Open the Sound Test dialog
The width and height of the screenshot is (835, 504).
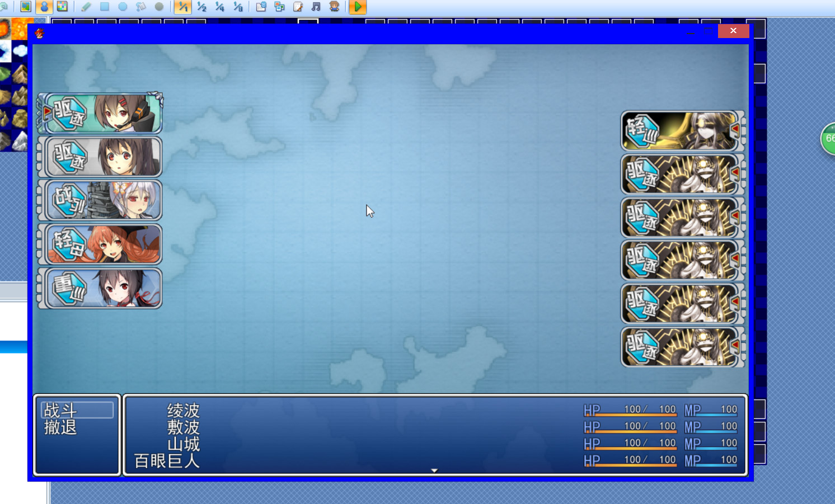point(316,7)
